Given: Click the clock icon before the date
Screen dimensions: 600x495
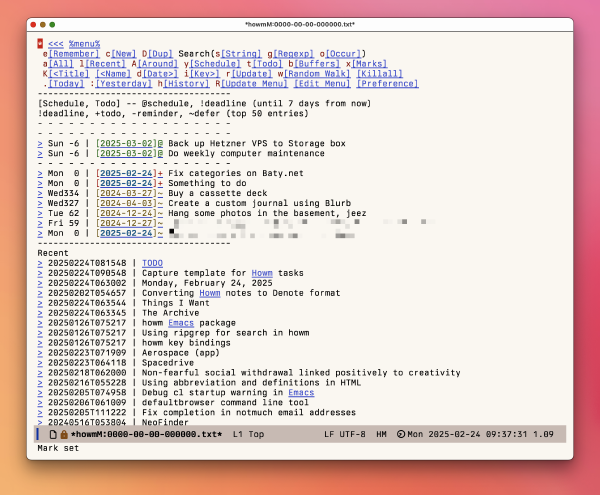Looking at the screenshot, I should (400, 434).
